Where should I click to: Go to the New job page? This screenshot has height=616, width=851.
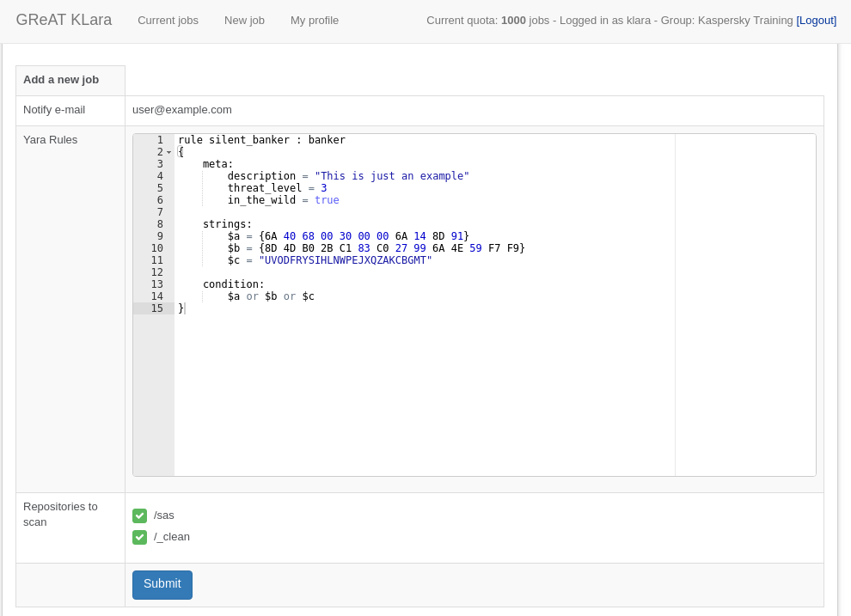244,20
